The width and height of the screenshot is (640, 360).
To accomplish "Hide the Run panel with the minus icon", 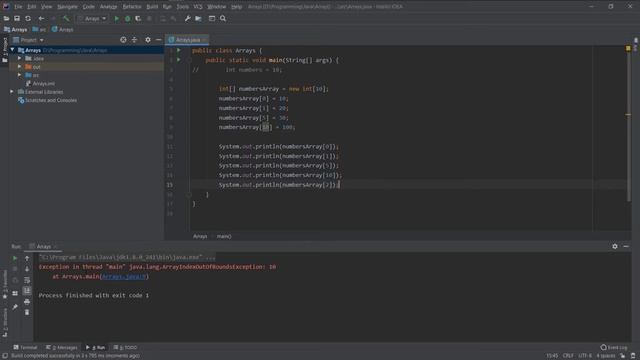I will [626, 246].
